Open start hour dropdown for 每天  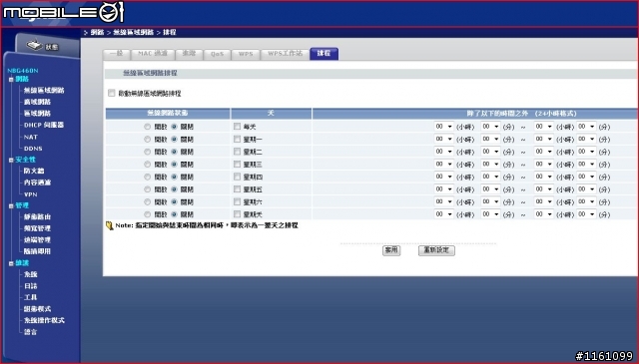(x=443, y=127)
